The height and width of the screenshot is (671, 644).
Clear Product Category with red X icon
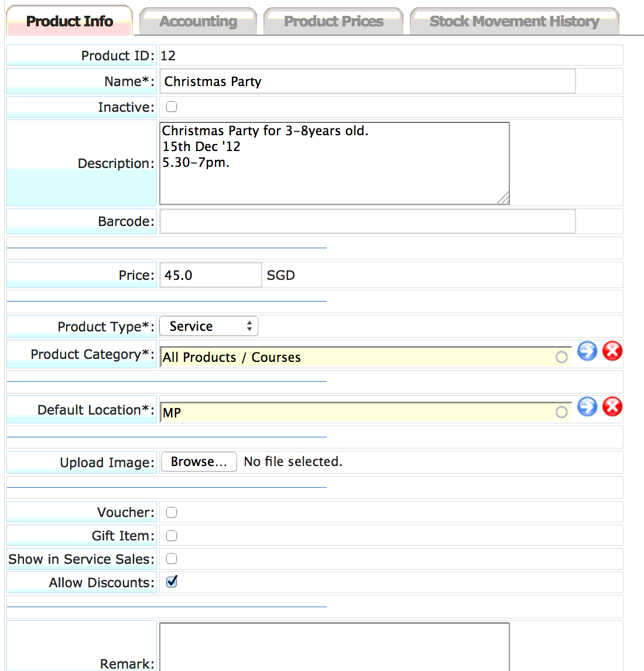(612, 351)
